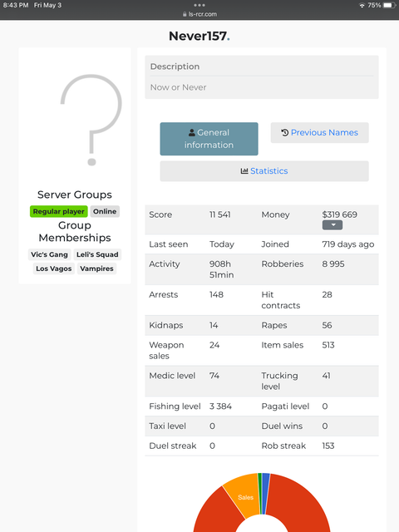399x532 pixels.
Task: Open the Los Vagos group
Action: point(53,268)
